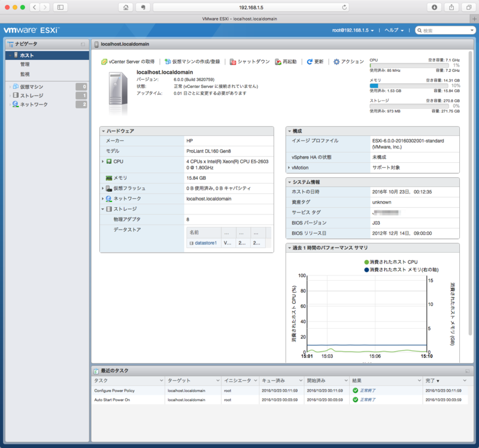Add a new Safari tab
Screen dimensions: 479x448
pyautogui.click(x=474, y=19)
